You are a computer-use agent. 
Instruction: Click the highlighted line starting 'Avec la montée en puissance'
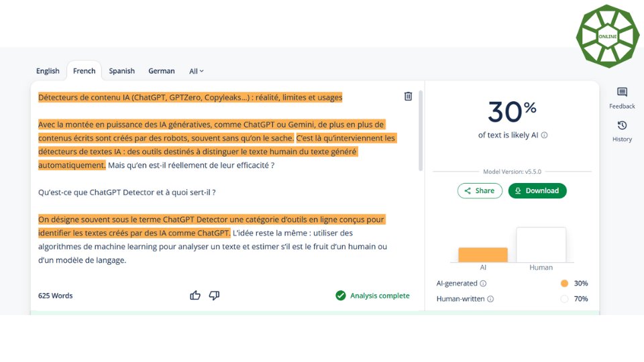[x=211, y=125]
